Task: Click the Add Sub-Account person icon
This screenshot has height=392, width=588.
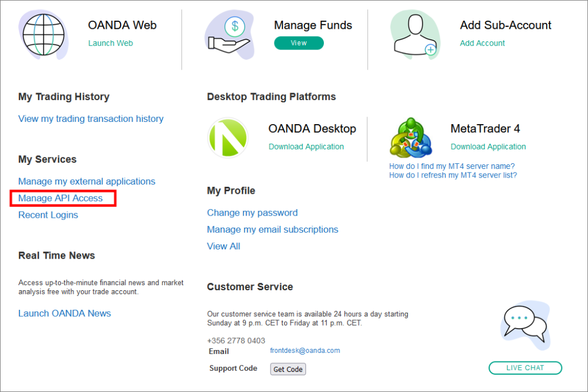Action: point(416,34)
